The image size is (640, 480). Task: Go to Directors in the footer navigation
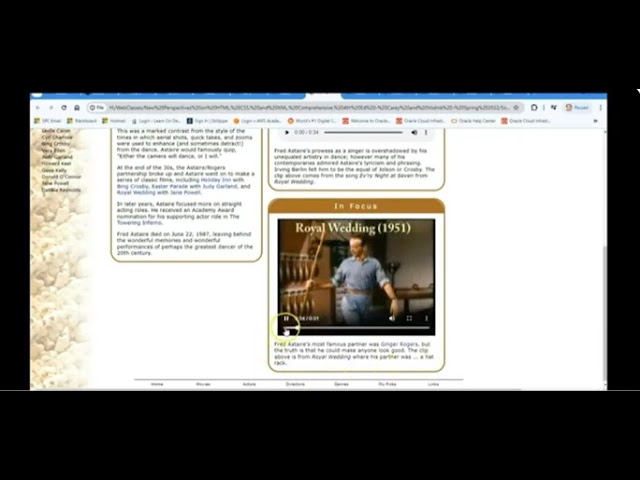pos(295,384)
